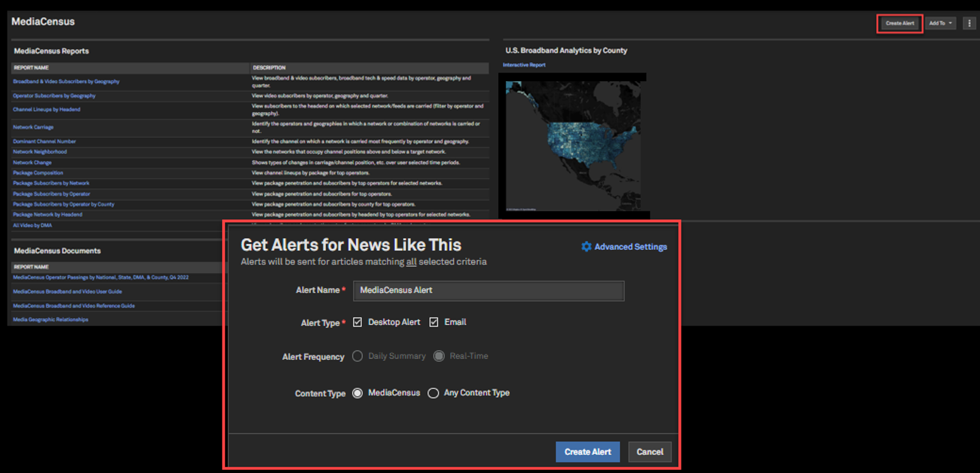Choose Any Content Type option
The height and width of the screenshot is (473, 980).
coord(433,393)
